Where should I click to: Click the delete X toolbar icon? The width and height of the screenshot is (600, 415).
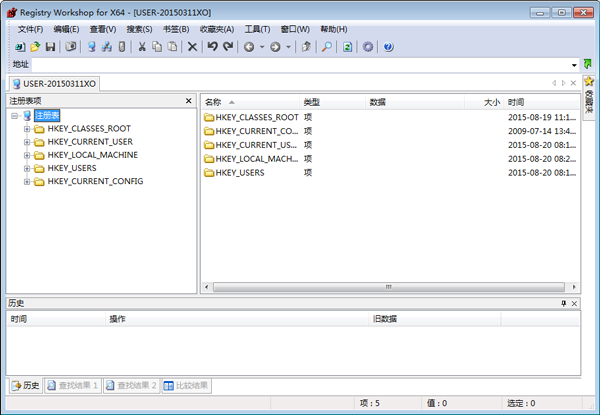(192, 47)
